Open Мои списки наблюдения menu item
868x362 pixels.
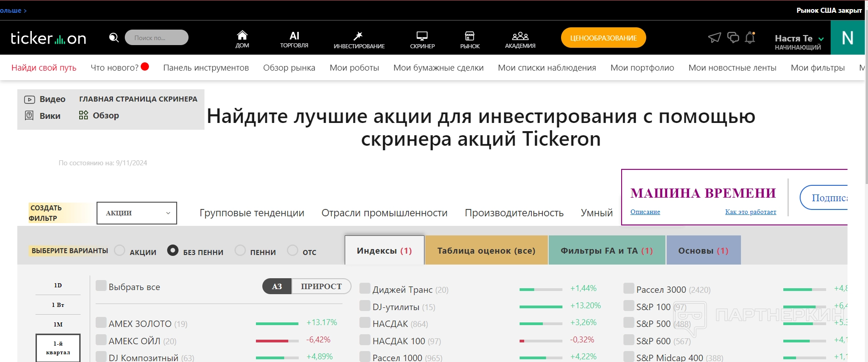[x=547, y=68]
